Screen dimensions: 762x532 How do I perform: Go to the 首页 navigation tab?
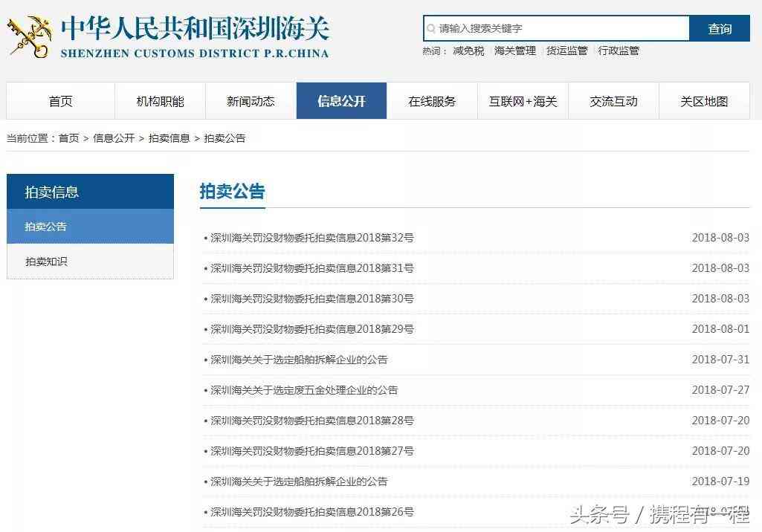pos(61,101)
